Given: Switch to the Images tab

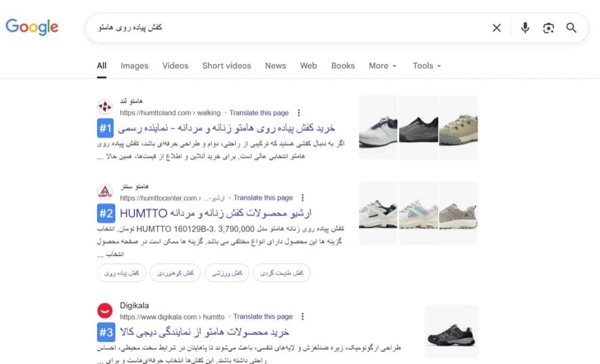Looking at the screenshot, I should pyautogui.click(x=134, y=66).
